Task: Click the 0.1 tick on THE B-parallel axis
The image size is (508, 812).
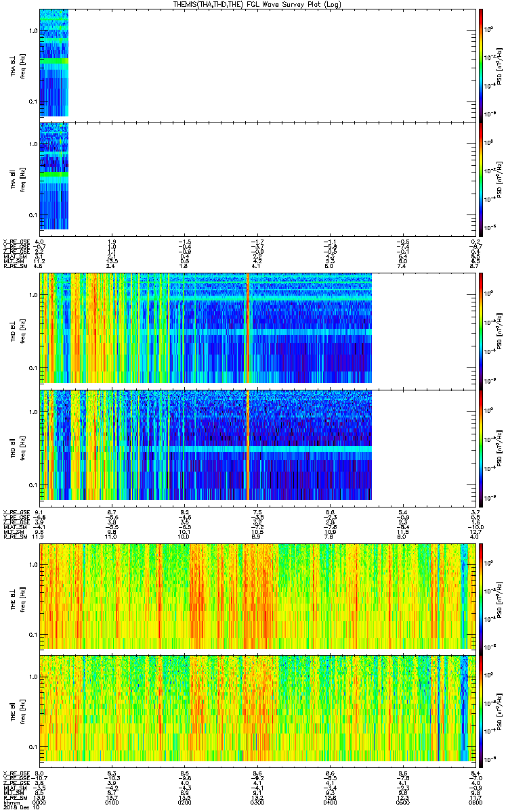Action: click(x=33, y=747)
